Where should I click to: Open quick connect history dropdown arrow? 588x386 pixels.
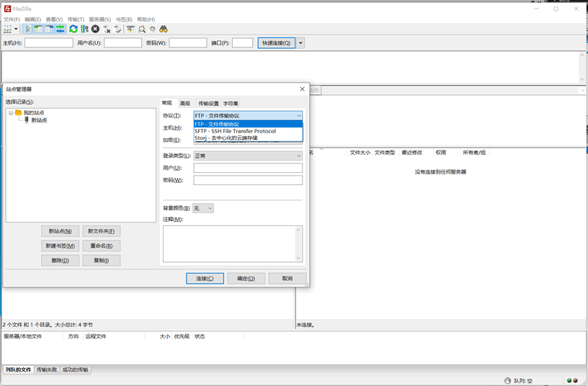[x=300, y=43]
